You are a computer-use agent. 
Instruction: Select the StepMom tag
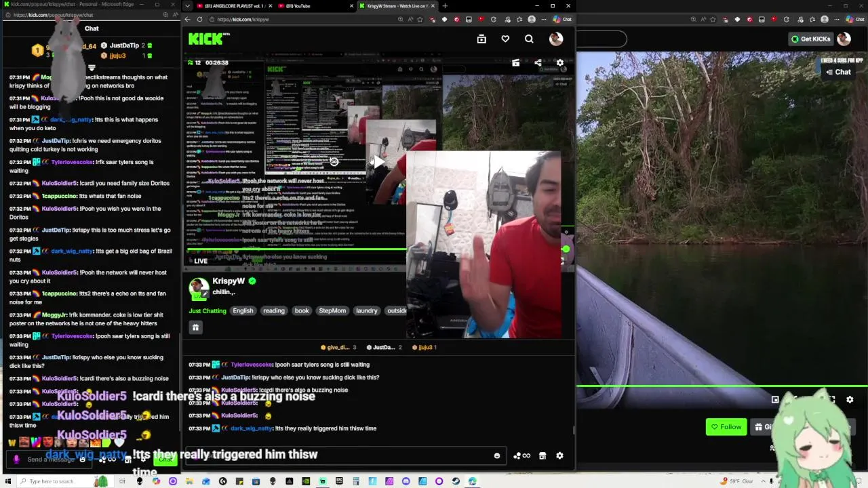pos(332,311)
